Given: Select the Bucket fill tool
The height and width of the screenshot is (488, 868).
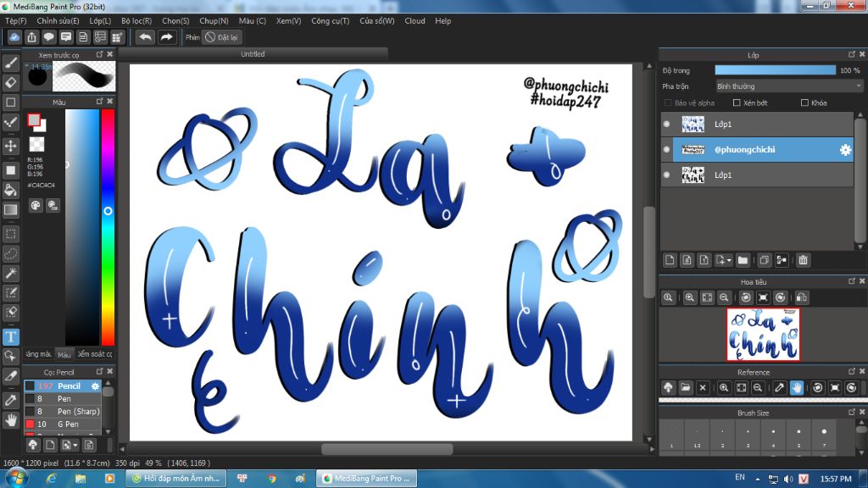Looking at the screenshot, I should click(10, 190).
